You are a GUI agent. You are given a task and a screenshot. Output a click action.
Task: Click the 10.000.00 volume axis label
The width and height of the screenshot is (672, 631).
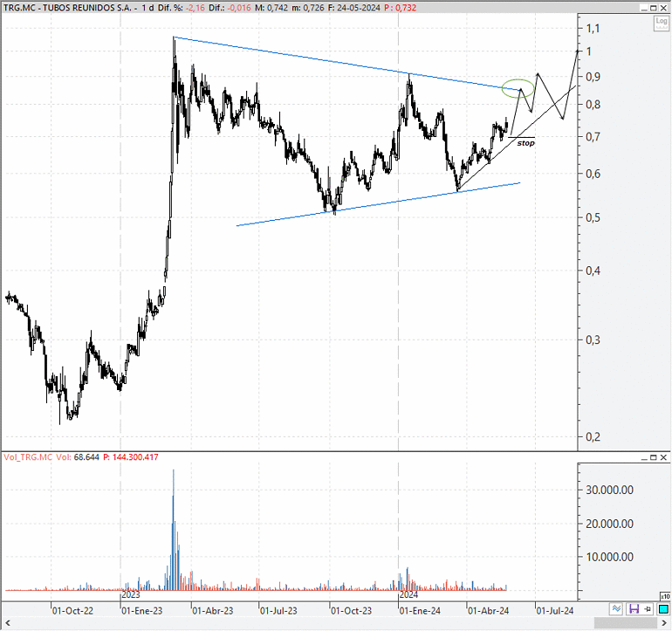[x=609, y=558]
